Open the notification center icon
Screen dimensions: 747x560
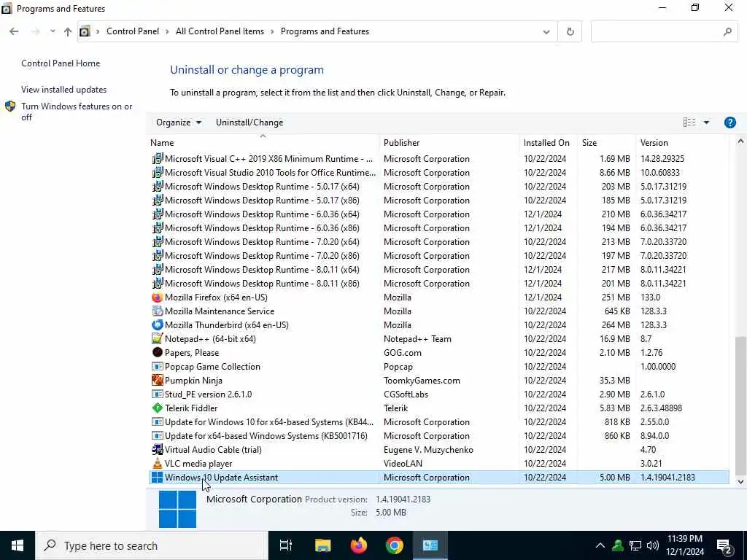[x=724, y=545]
